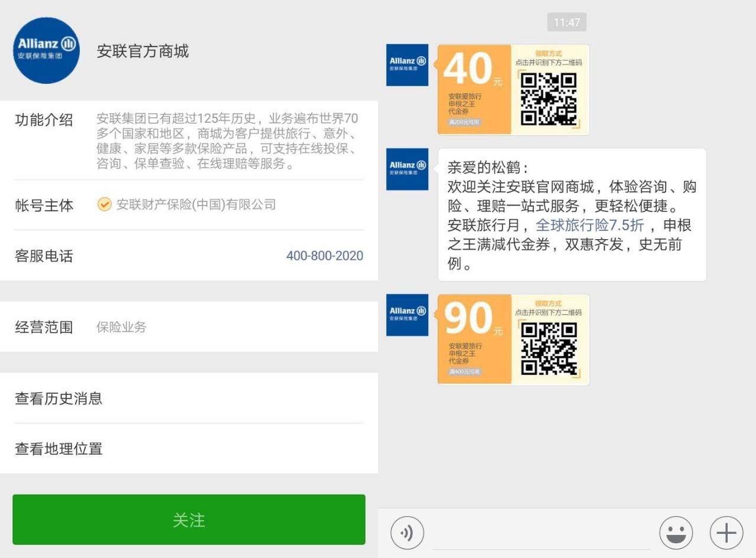The image size is (756, 558).
Task: Tap the 11:47 chat timestamp
Action: click(567, 22)
